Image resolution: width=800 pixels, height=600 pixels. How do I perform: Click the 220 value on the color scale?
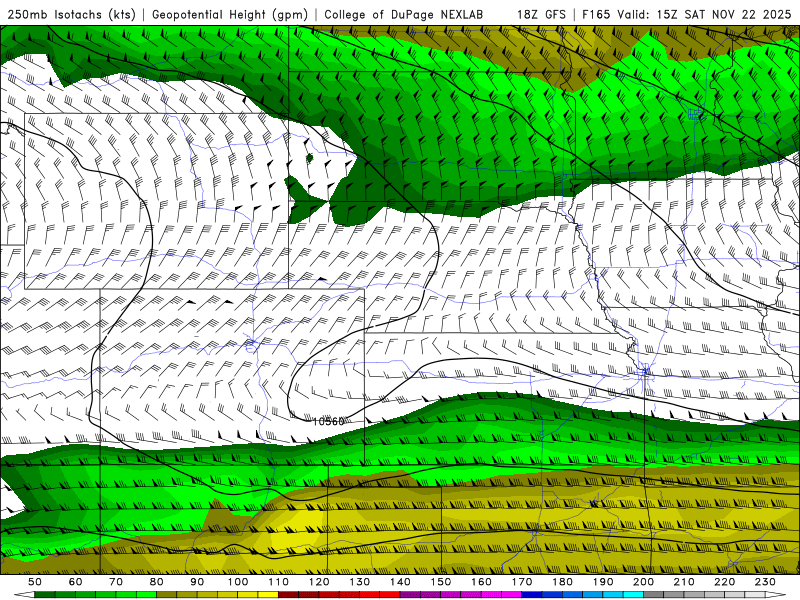coord(724,582)
